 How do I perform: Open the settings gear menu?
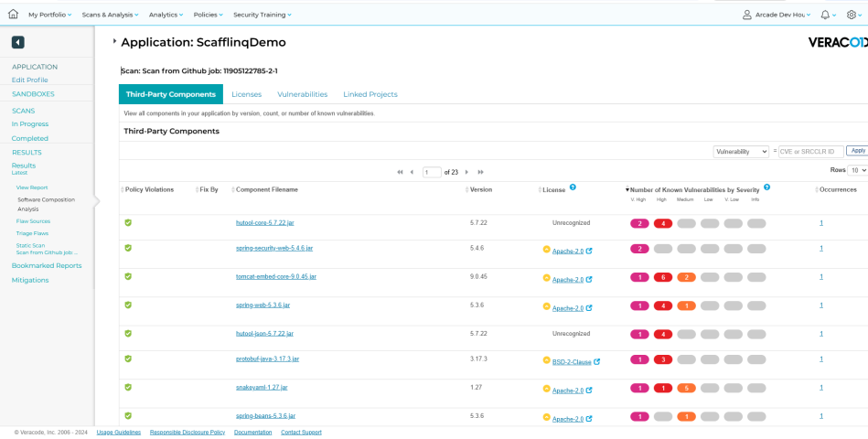point(852,15)
